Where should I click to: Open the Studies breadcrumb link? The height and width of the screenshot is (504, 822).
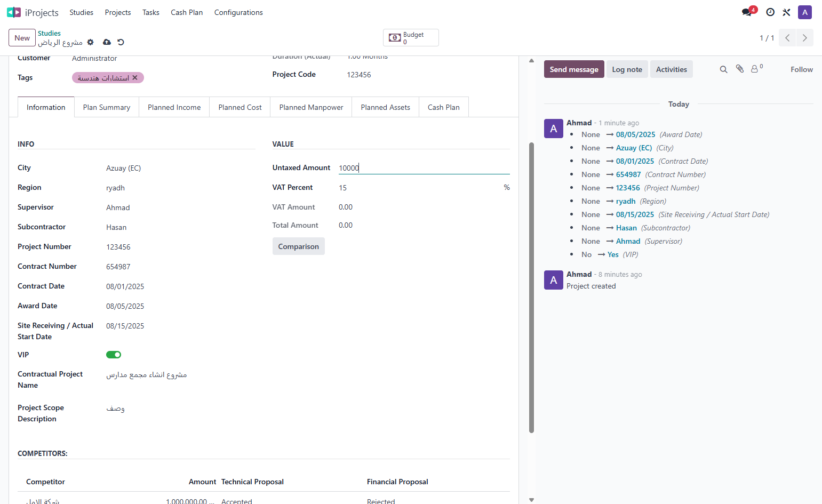[49, 33]
